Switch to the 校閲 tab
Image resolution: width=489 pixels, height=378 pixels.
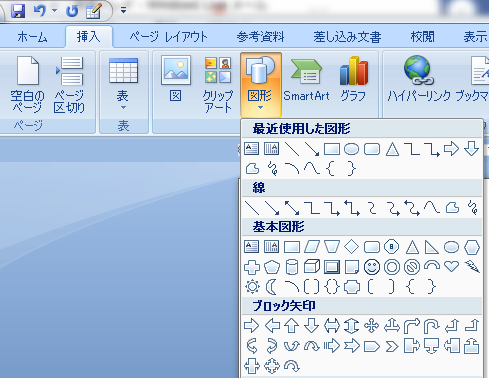pos(422,37)
